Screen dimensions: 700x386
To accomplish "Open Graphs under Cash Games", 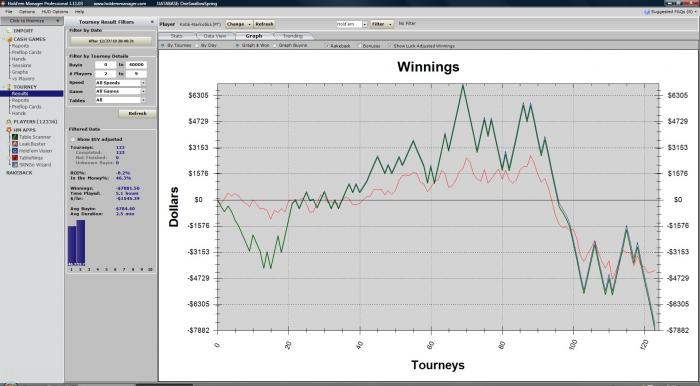I will pos(20,72).
